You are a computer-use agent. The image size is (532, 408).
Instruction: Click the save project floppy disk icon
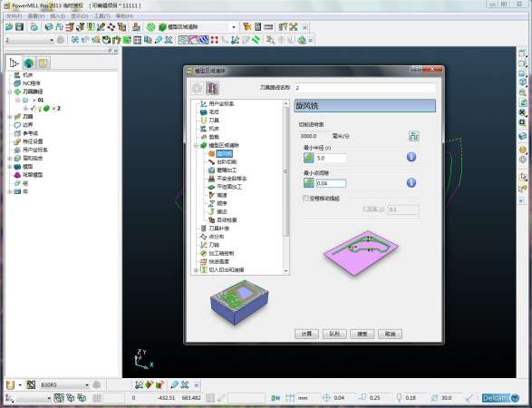[x=20, y=27]
